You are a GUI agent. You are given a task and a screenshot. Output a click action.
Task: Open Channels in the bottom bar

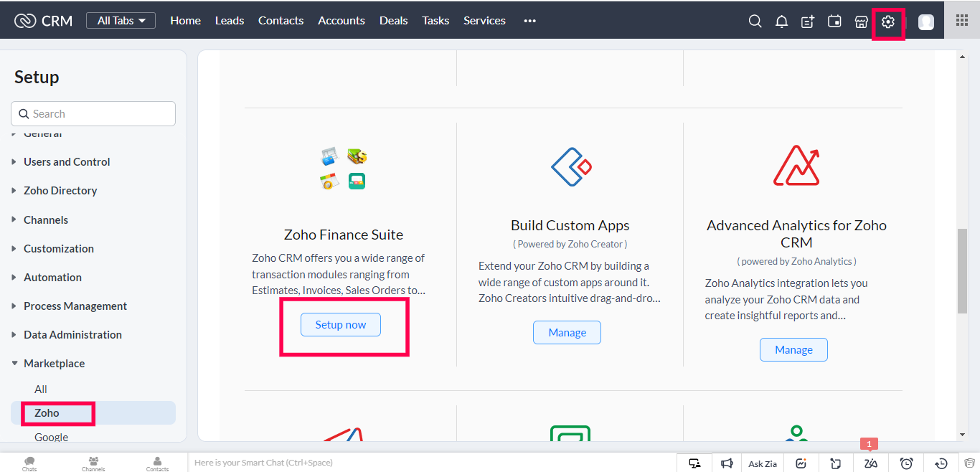(x=93, y=463)
